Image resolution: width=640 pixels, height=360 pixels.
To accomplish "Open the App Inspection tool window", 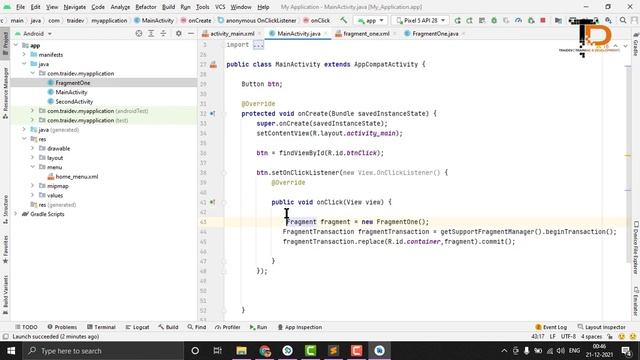I will (x=300, y=327).
